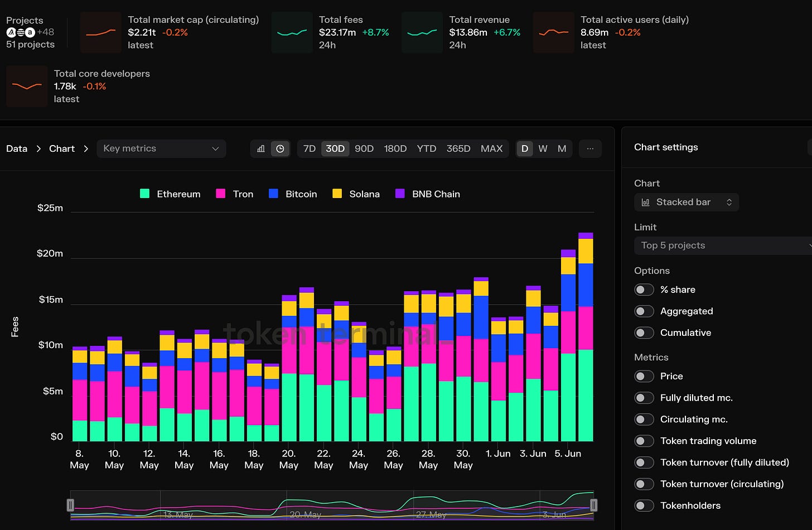Click the chevron after Chart breadcrumb
Viewport: 812px width, 530px height.
click(x=86, y=149)
